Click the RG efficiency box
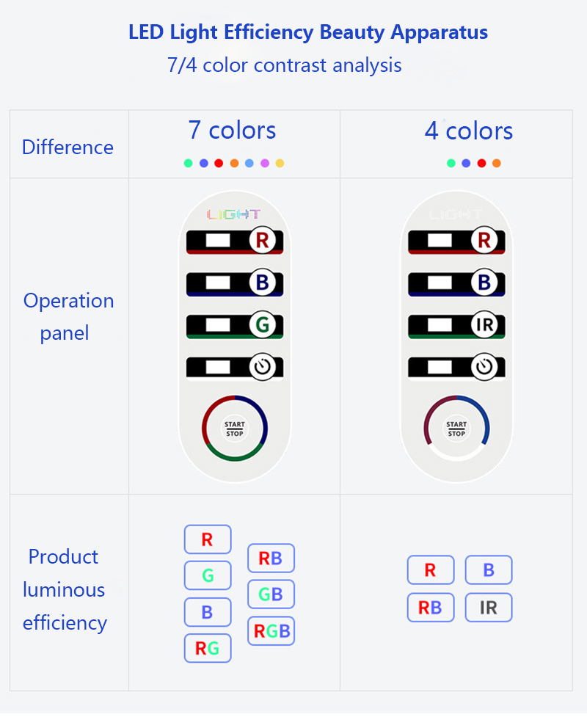The image size is (587, 728). (x=207, y=648)
